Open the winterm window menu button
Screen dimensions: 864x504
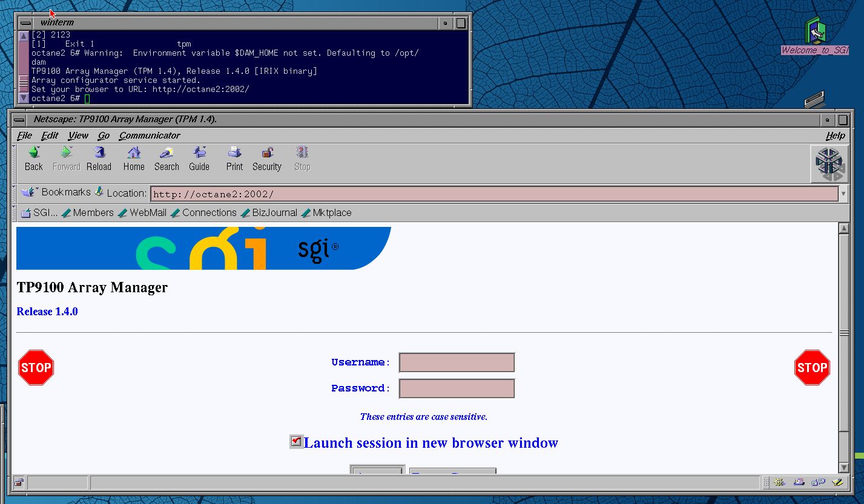pyautogui.click(x=25, y=23)
